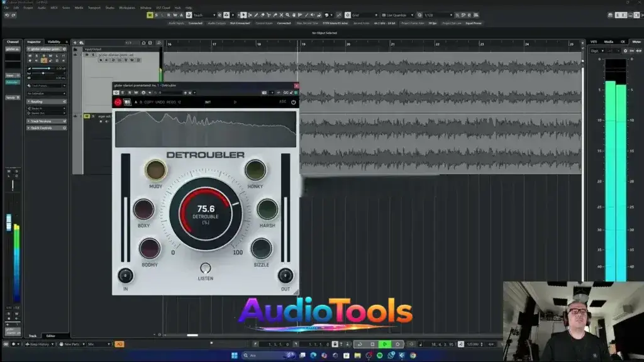Enable the Harsh band button
Viewport: 644px width, 362px height.
(267, 209)
